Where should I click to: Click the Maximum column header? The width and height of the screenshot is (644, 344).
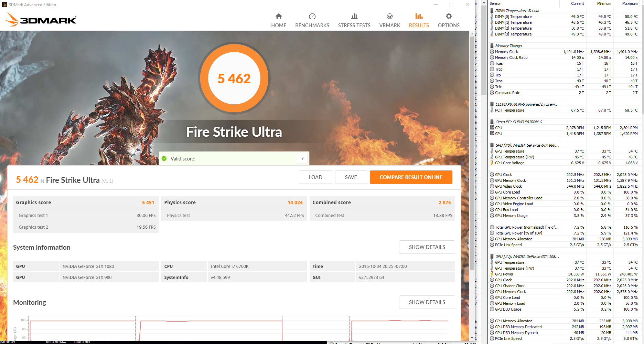[630, 3]
